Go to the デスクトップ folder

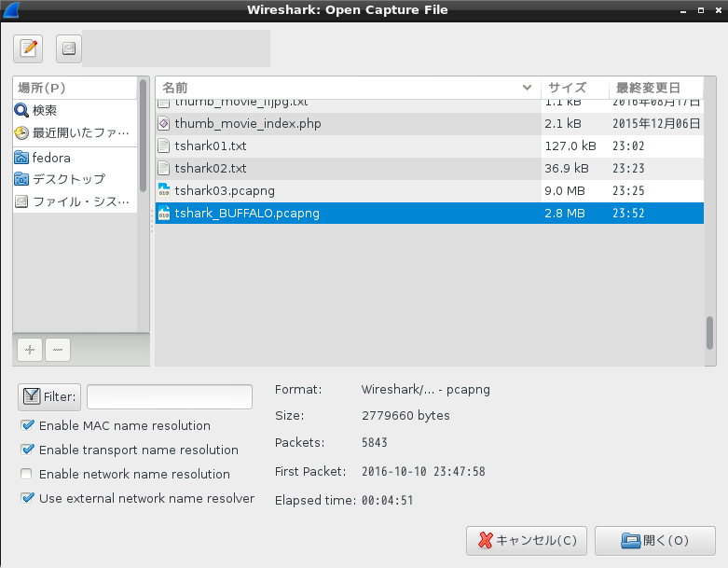click(x=75, y=179)
